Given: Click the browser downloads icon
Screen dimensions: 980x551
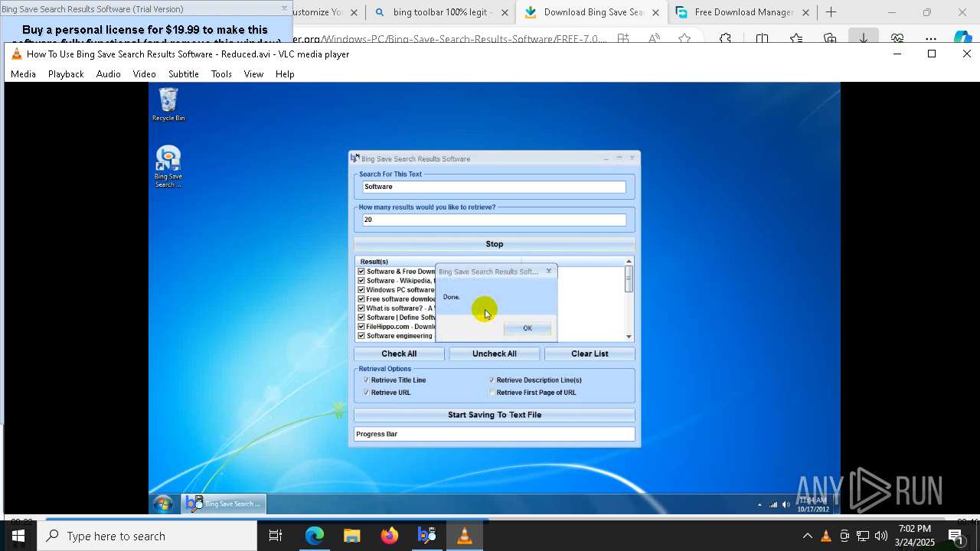Looking at the screenshot, I should pyautogui.click(x=864, y=38).
